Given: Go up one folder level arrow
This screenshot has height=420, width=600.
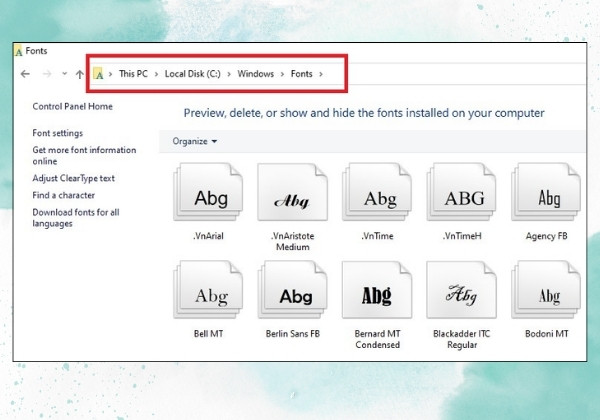Looking at the screenshot, I should [80, 74].
